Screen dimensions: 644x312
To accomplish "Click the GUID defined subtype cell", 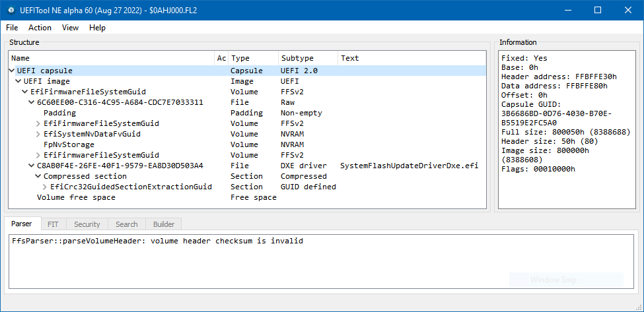I will pyautogui.click(x=308, y=187).
